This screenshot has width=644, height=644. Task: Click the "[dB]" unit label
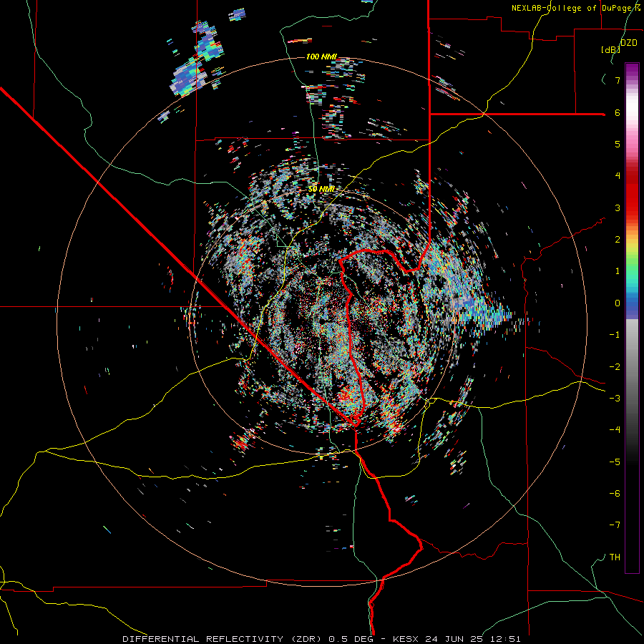coord(610,49)
